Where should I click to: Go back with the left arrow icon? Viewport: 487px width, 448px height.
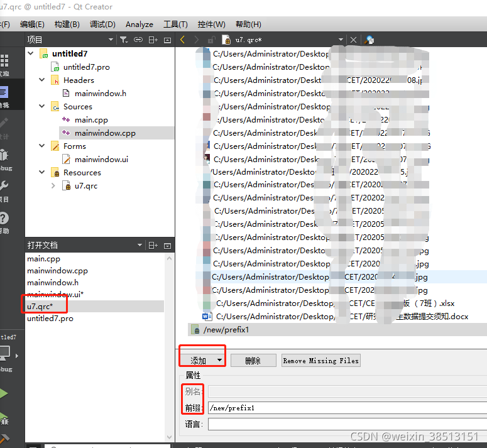click(183, 40)
